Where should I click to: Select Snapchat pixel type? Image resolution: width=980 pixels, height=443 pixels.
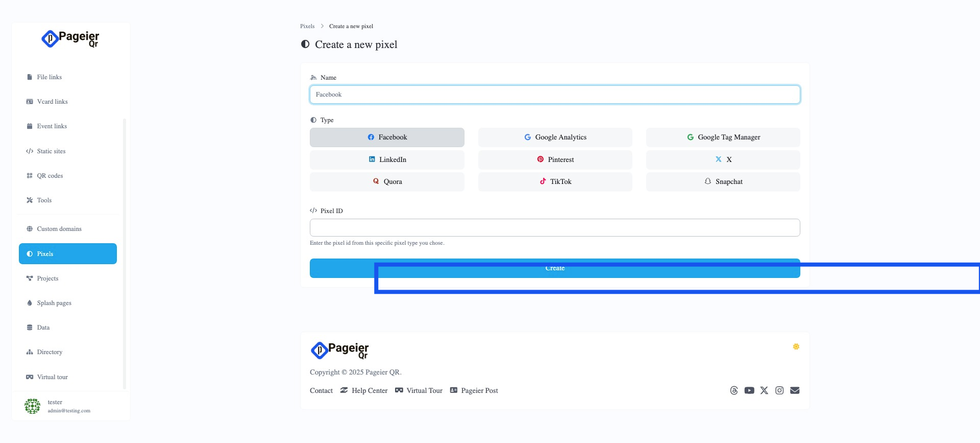(x=723, y=182)
